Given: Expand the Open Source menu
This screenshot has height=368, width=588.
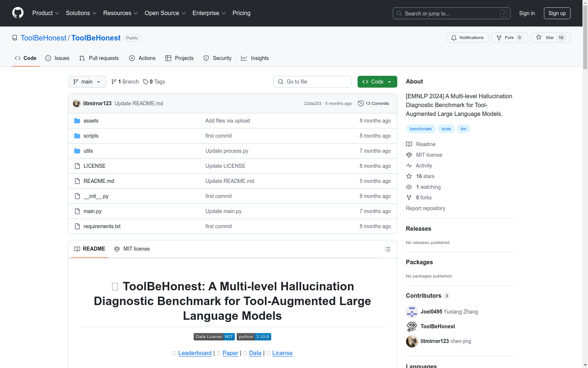Looking at the screenshot, I should tap(165, 13).
